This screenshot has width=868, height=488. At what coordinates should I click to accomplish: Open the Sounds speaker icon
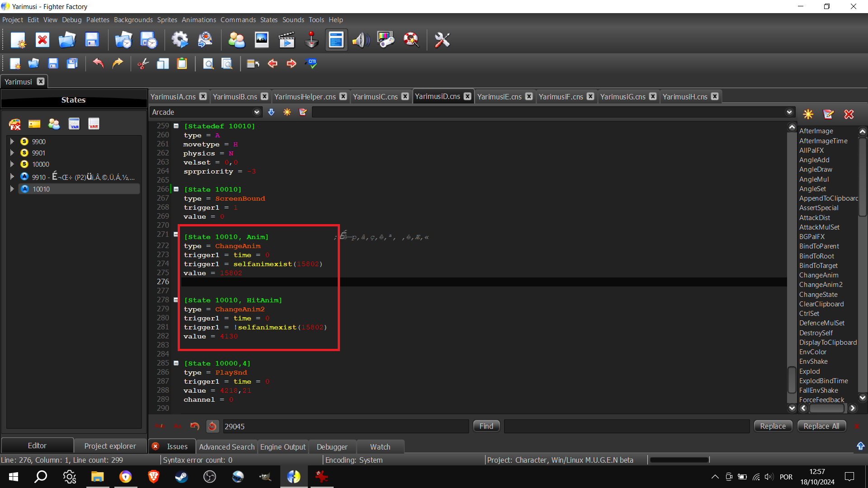point(361,40)
